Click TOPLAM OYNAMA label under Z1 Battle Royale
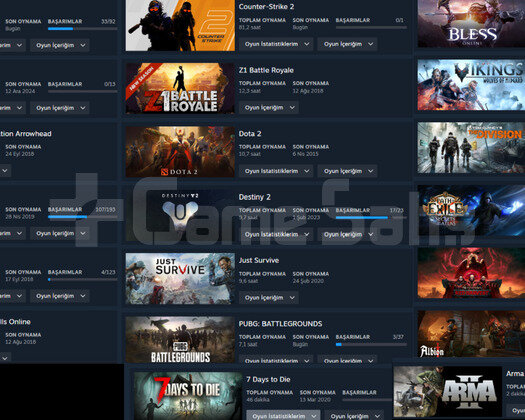Viewport: 525px width, 420px height. (x=262, y=83)
